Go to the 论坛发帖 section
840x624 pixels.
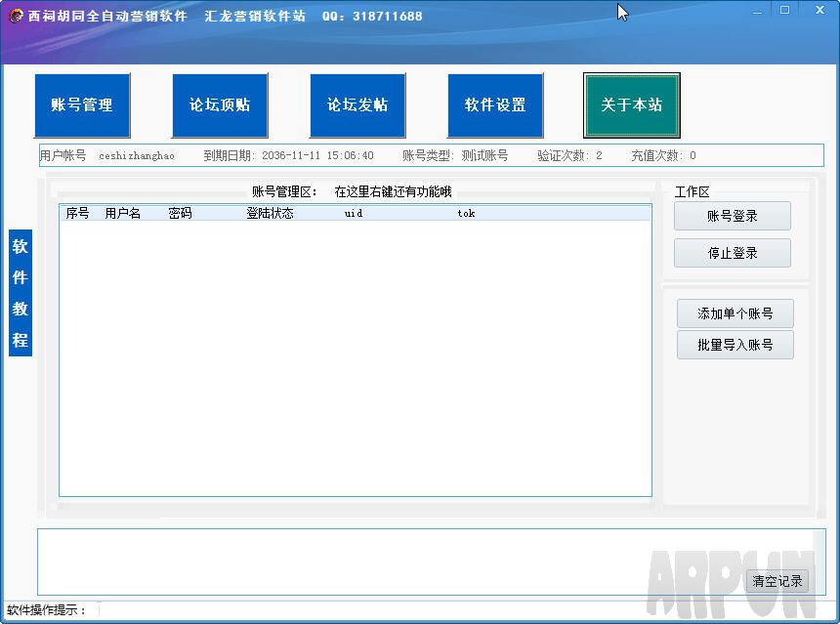357,105
